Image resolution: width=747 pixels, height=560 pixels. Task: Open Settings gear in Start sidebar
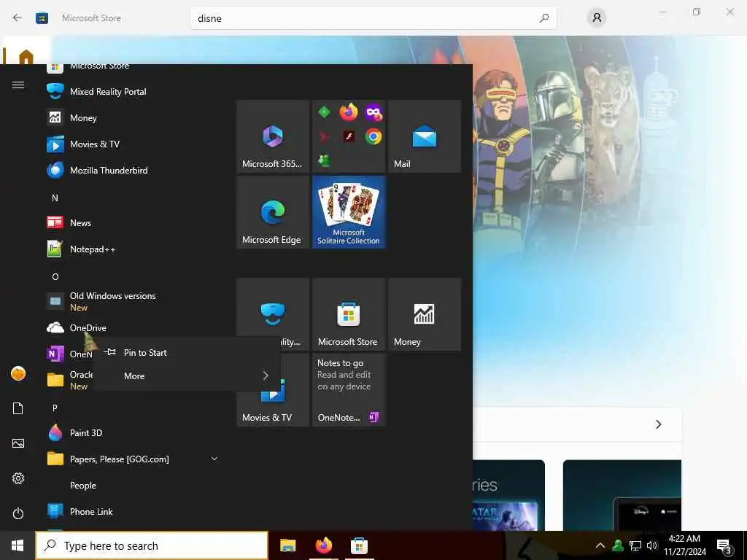point(18,478)
